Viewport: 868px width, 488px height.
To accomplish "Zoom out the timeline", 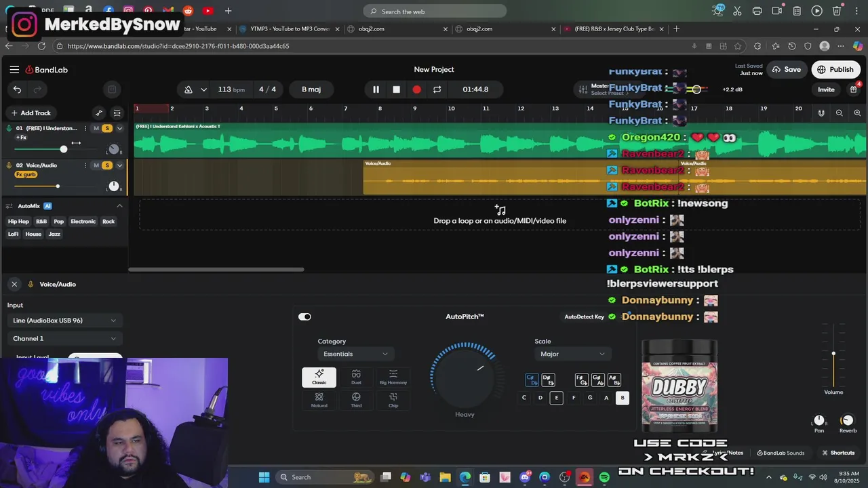I will [x=840, y=113].
